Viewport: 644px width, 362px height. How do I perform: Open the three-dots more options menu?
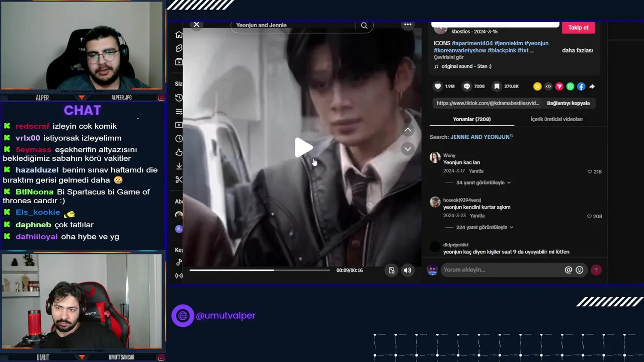408,24
